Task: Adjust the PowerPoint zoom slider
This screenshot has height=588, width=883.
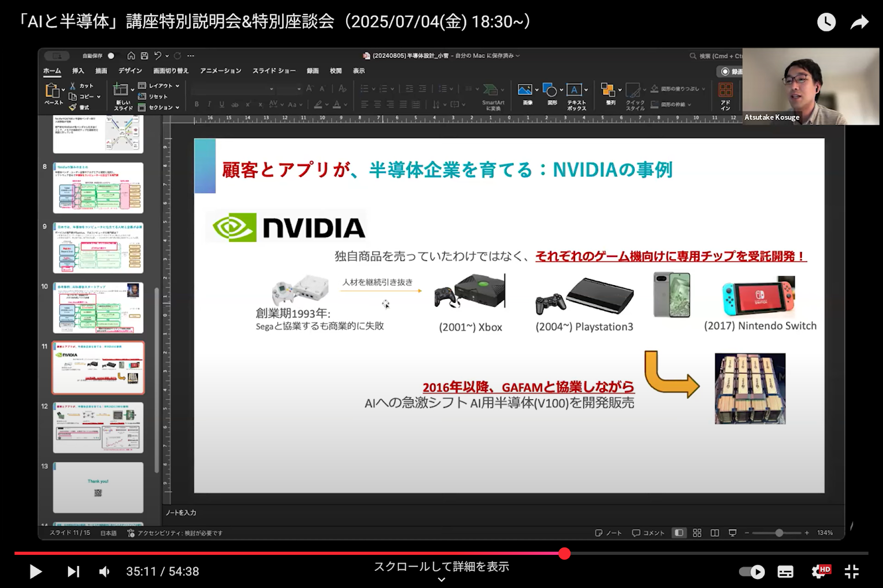Action: pyautogui.click(x=778, y=533)
